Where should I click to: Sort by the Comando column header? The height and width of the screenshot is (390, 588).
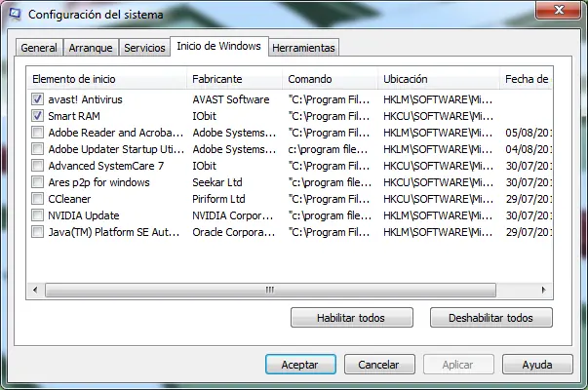[x=330, y=79]
